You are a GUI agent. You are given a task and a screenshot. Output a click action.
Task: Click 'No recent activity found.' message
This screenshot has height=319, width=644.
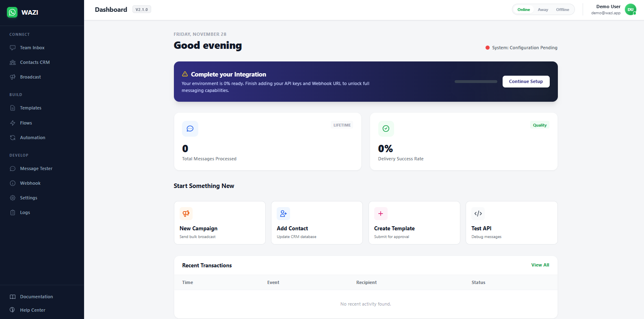coord(366,304)
